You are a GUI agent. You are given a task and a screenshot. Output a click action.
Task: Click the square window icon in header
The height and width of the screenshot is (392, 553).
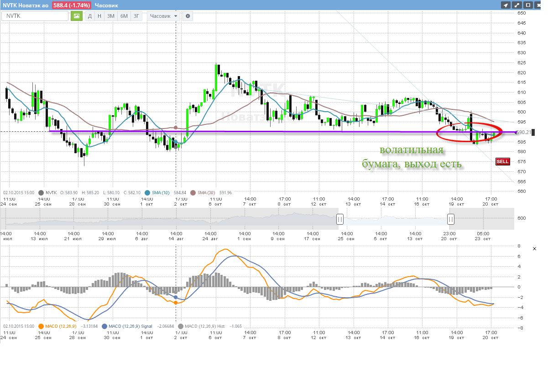(528, 5)
